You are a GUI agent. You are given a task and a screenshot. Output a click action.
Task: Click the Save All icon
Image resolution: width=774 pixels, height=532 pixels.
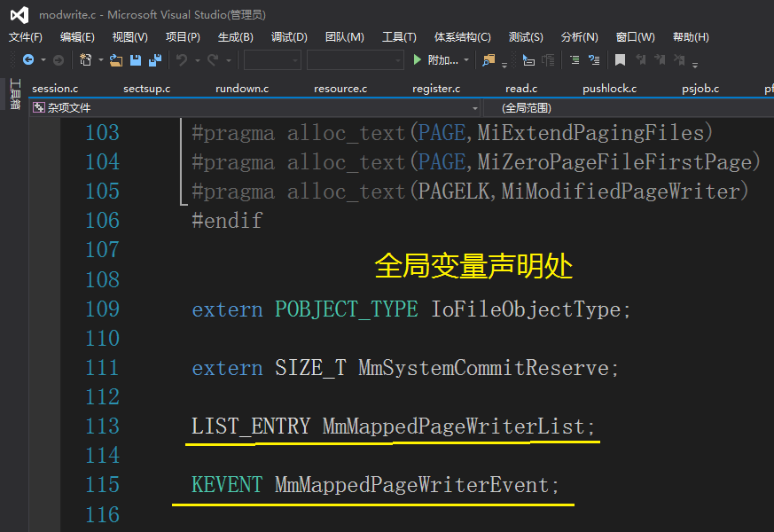[x=155, y=59]
